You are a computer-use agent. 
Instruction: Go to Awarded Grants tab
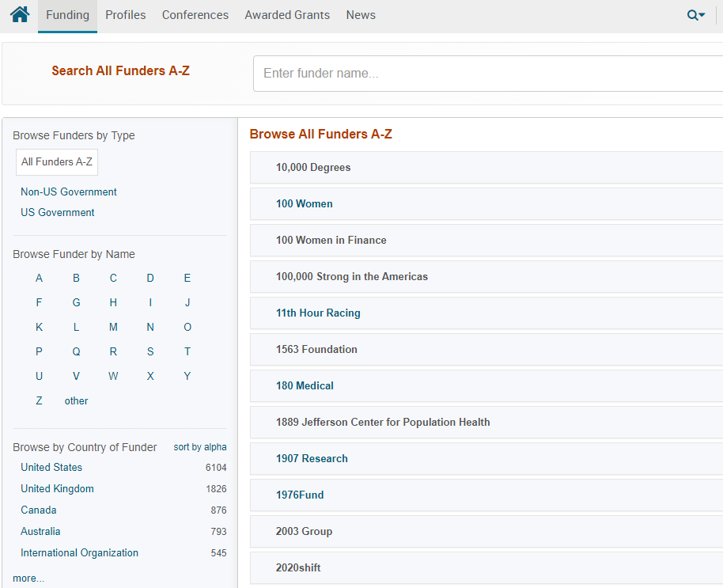pyautogui.click(x=287, y=15)
